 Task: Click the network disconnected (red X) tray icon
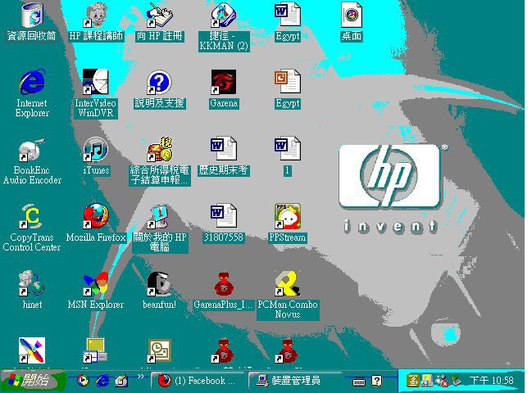pos(442,381)
